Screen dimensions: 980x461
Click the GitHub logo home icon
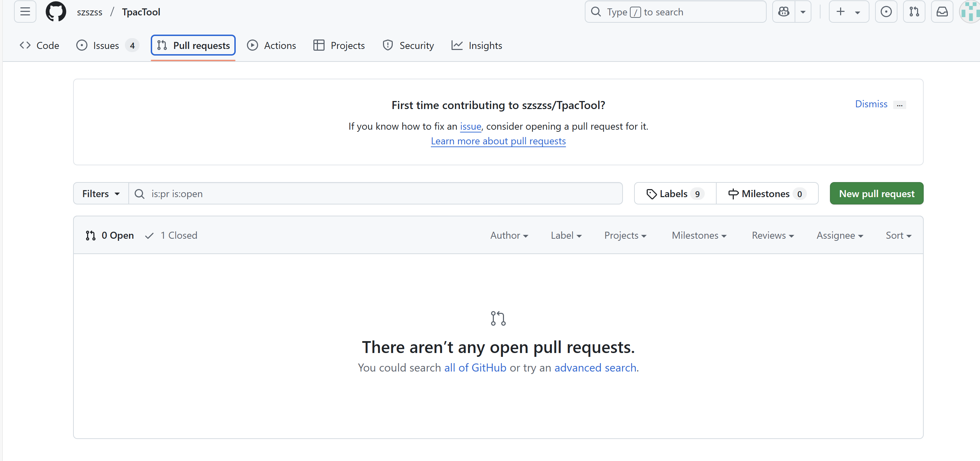coord(56,12)
